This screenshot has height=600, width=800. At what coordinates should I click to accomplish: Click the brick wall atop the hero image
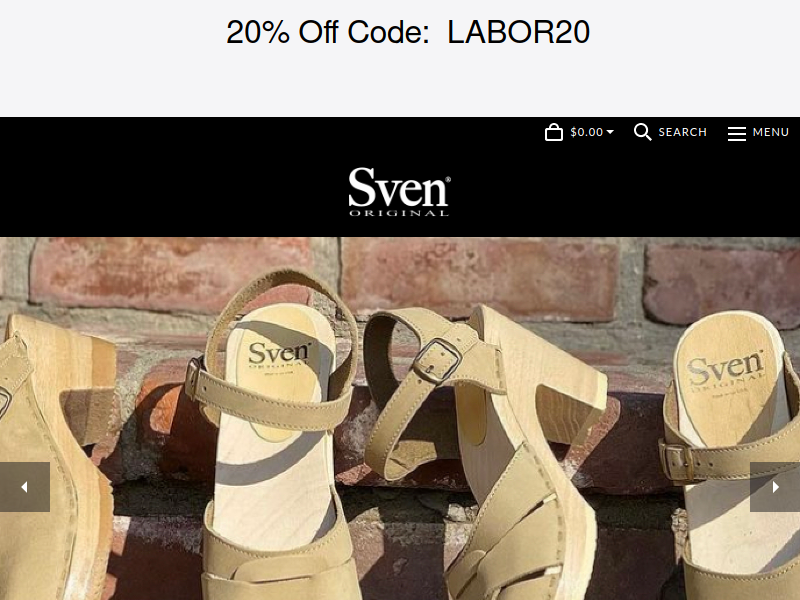(480, 276)
